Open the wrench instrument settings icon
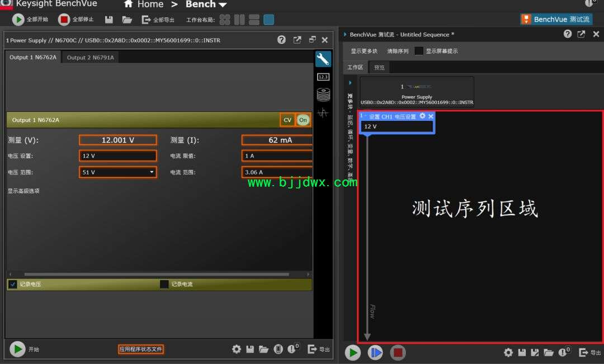 [323, 59]
